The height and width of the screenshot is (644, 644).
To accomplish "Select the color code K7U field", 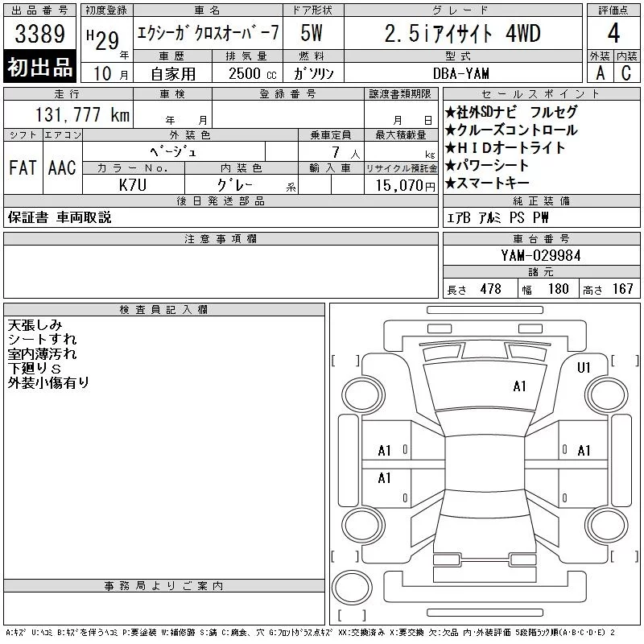I will click(x=133, y=185).
